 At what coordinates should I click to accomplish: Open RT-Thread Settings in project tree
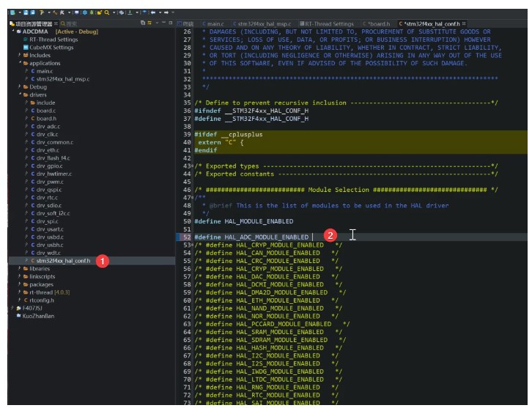pyautogui.click(x=53, y=40)
